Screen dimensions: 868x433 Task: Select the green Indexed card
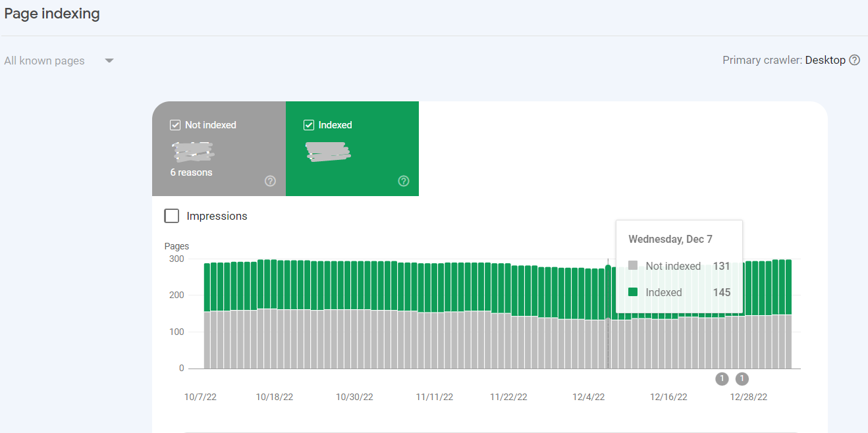352,149
